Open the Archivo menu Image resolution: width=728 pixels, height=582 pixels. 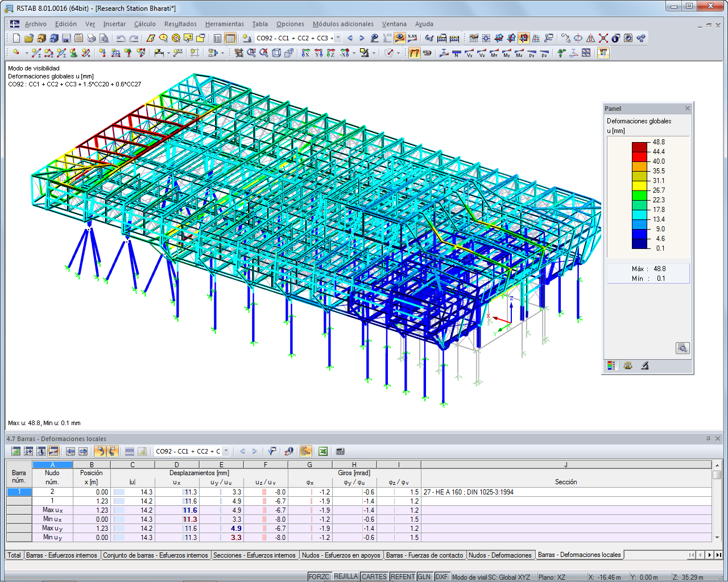pos(35,24)
